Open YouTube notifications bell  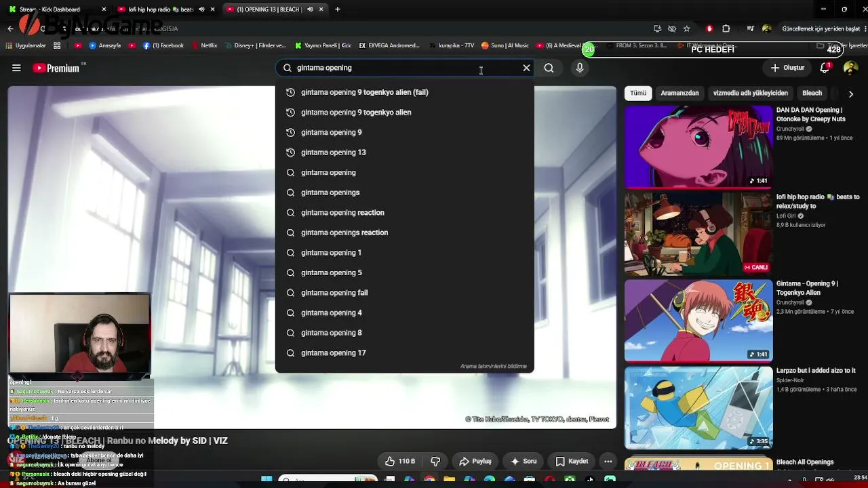click(825, 68)
